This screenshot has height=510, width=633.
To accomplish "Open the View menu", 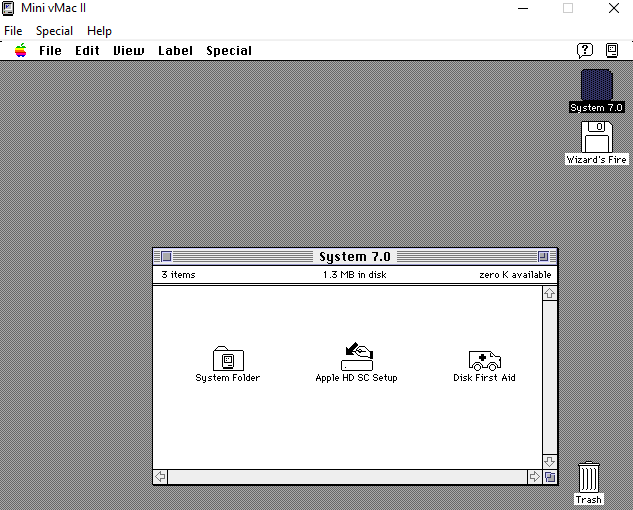I will (129, 51).
